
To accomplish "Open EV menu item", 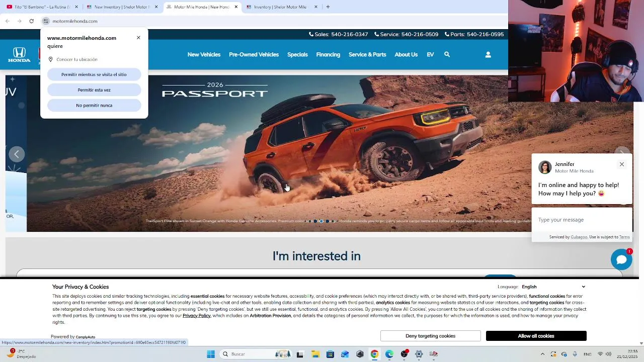I will (430, 54).
